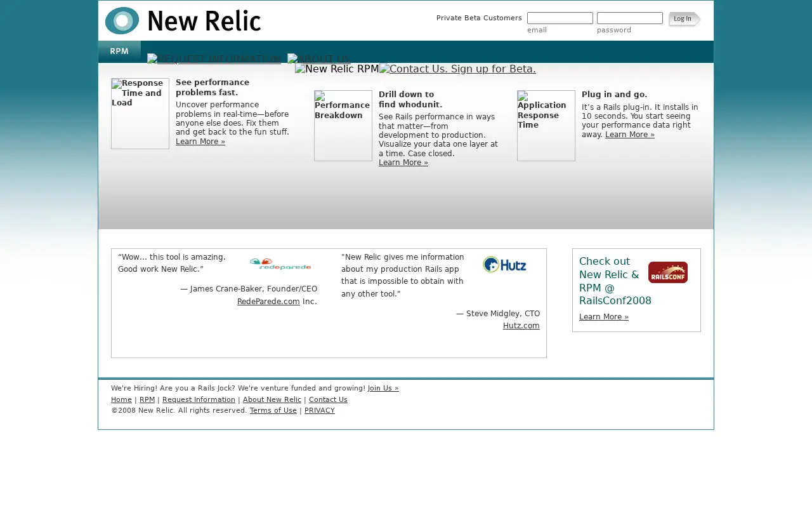Viewport: 812px width, 508px height.
Task: Click Contact Us. Sign up for Beta link
Action: point(457,69)
